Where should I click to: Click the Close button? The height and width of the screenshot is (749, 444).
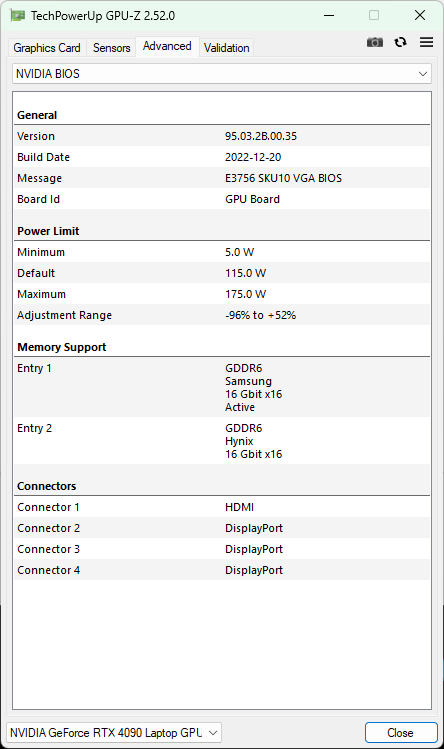click(x=401, y=733)
